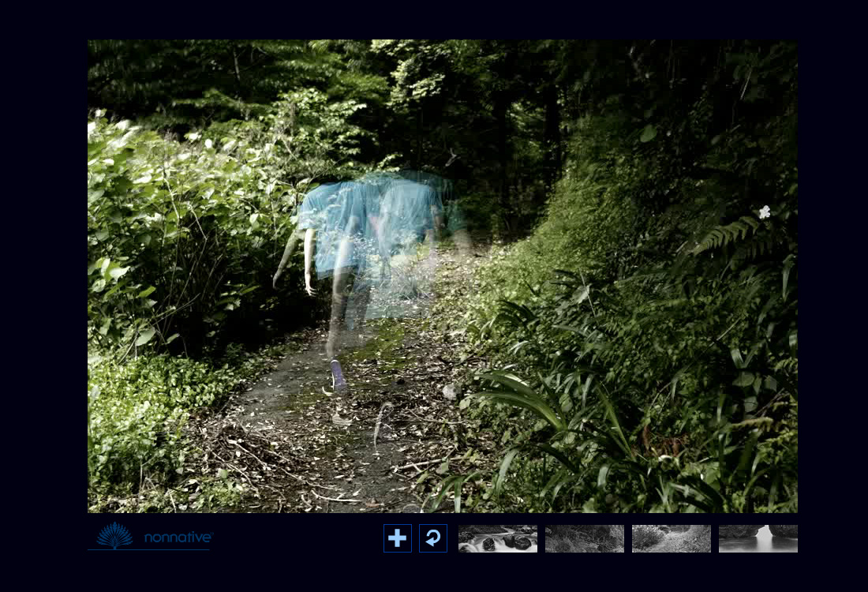The height and width of the screenshot is (592, 868).
Task: Select the rocky stream thumbnail
Action: [498, 539]
